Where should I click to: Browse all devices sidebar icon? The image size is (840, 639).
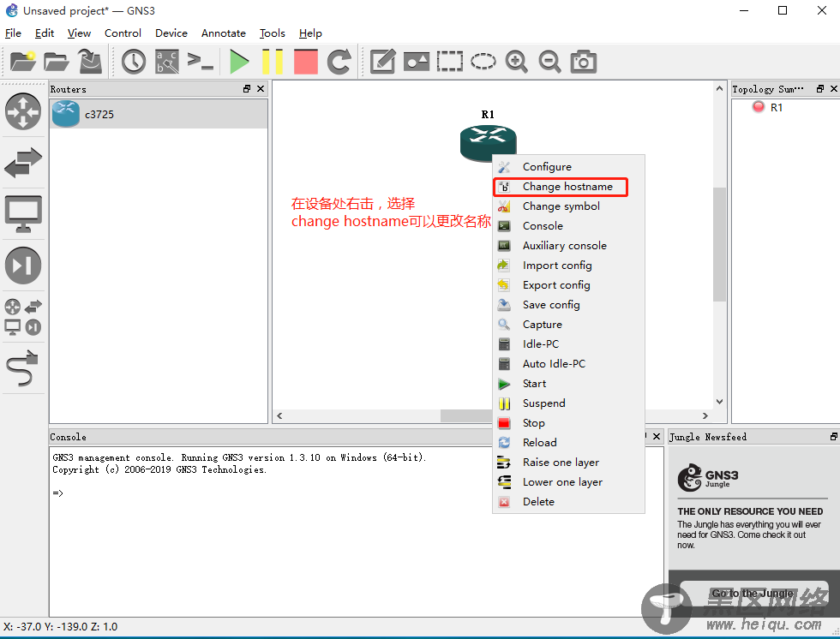coord(23,317)
